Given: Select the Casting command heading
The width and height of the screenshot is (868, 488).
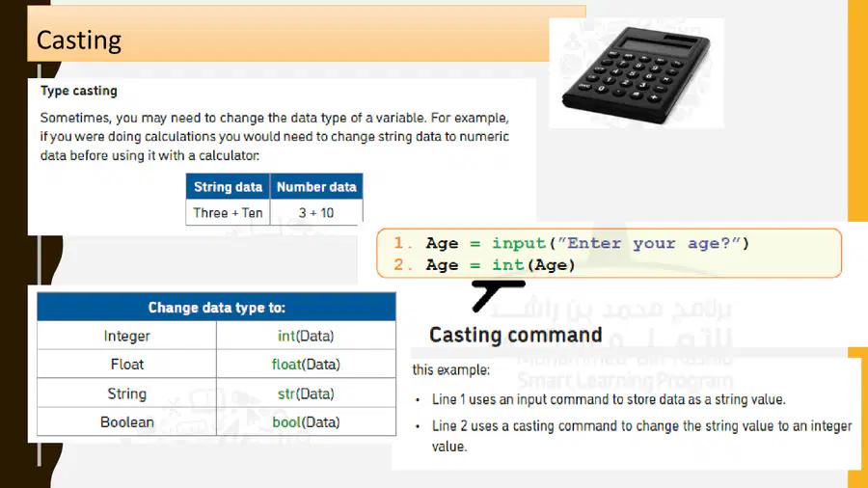Looking at the screenshot, I should tap(515, 335).
